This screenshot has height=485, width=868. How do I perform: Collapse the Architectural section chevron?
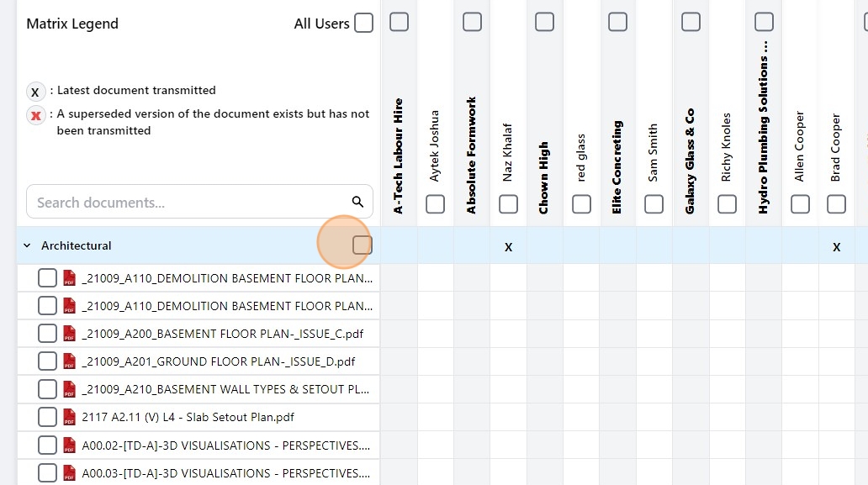(27, 245)
